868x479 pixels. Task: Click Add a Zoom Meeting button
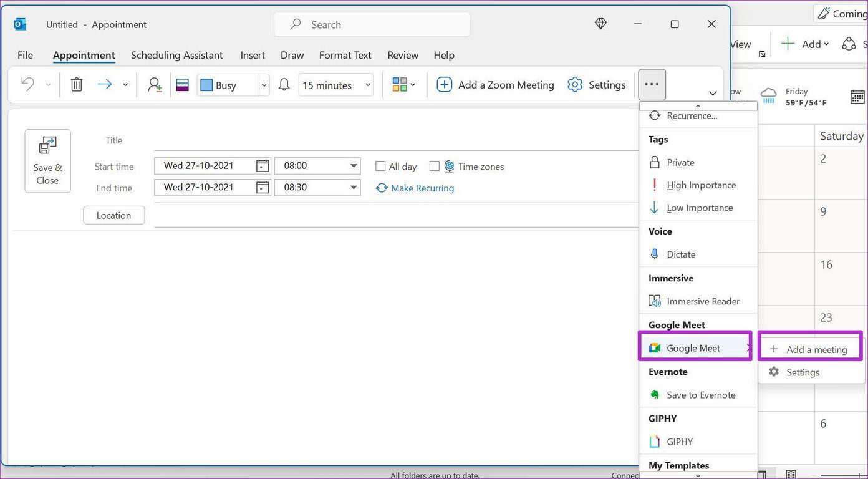tap(495, 85)
